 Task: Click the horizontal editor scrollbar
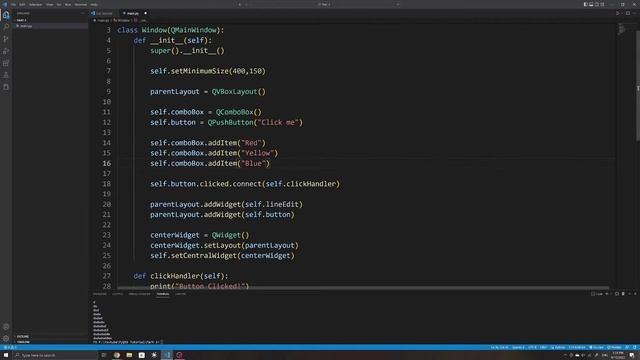click(363, 288)
